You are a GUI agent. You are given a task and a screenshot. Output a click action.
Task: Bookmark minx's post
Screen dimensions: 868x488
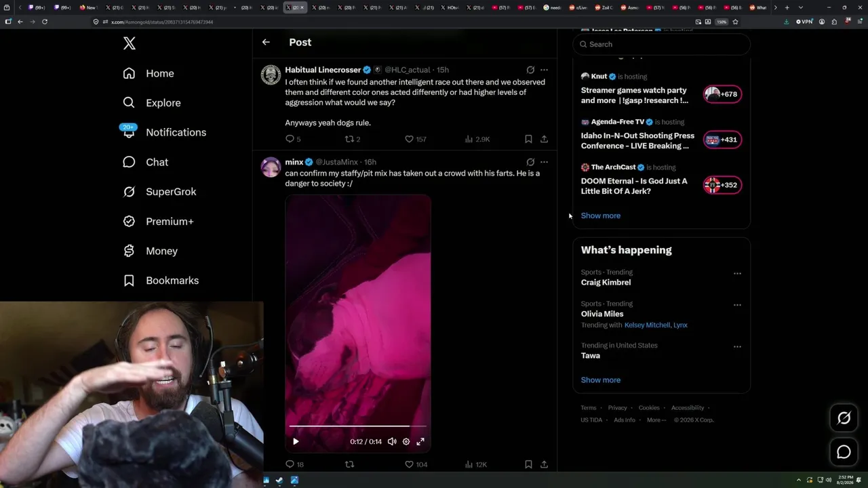528,464
